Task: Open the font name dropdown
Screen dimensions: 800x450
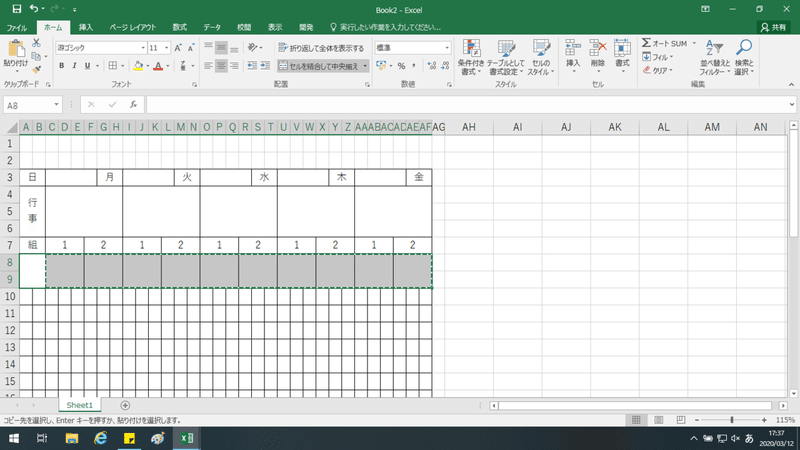Action: 143,47
